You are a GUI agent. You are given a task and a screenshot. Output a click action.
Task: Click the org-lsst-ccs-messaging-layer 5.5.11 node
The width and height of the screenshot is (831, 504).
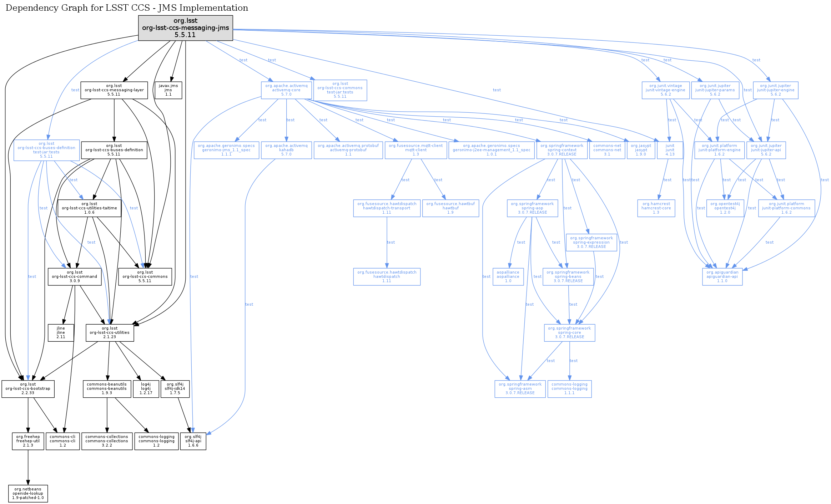[114, 90]
